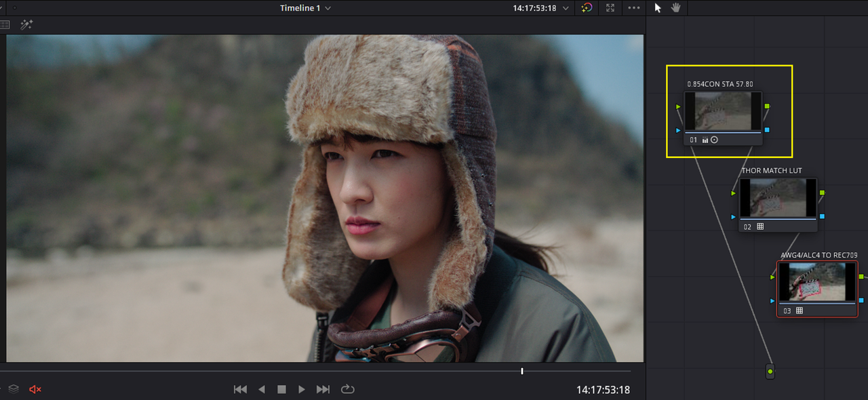Select the hand pan tool

tap(675, 8)
